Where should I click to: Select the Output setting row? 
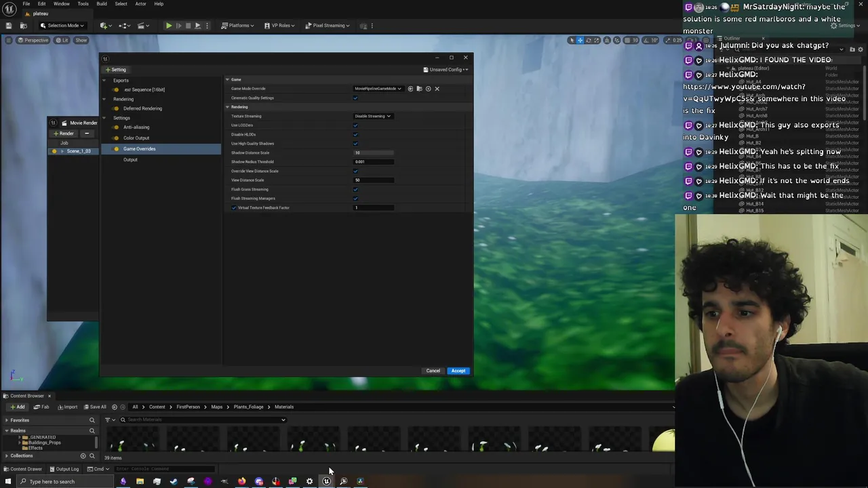point(161,160)
